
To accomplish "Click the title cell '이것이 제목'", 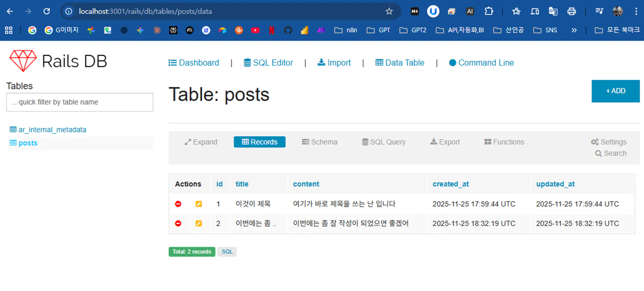I will (x=253, y=204).
